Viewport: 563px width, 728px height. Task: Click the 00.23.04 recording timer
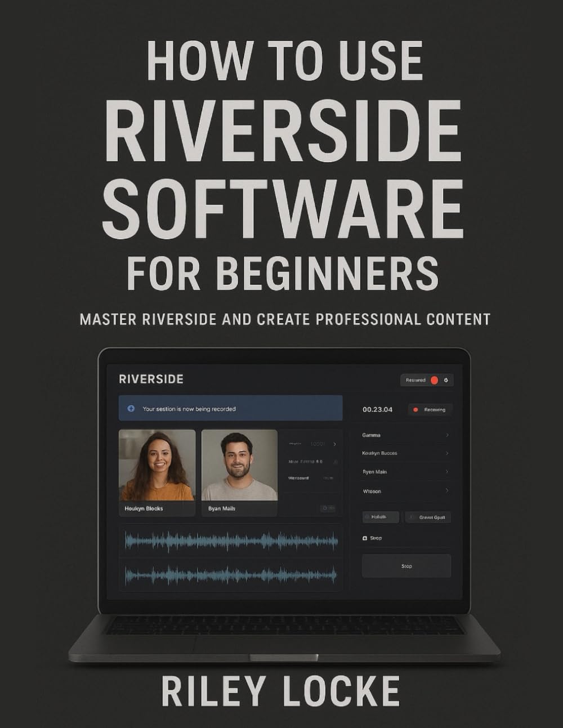(x=378, y=409)
